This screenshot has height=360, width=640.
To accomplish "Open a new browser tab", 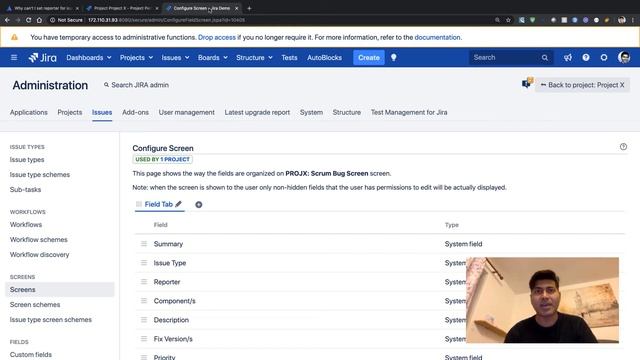I will point(249,8).
